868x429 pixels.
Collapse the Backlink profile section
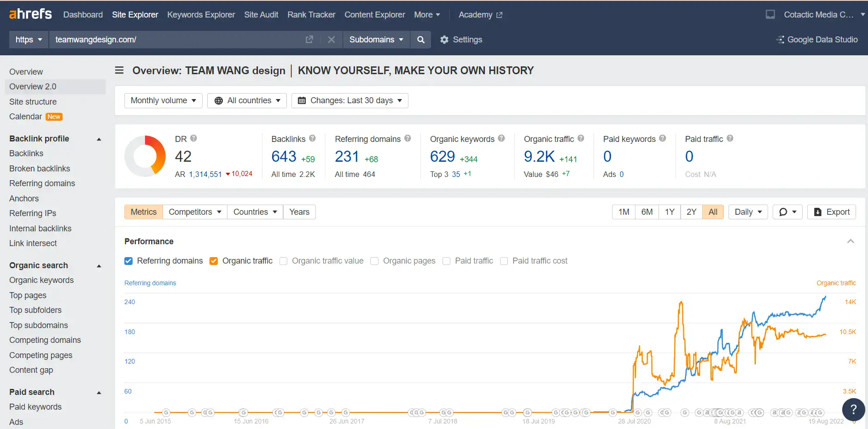click(99, 139)
